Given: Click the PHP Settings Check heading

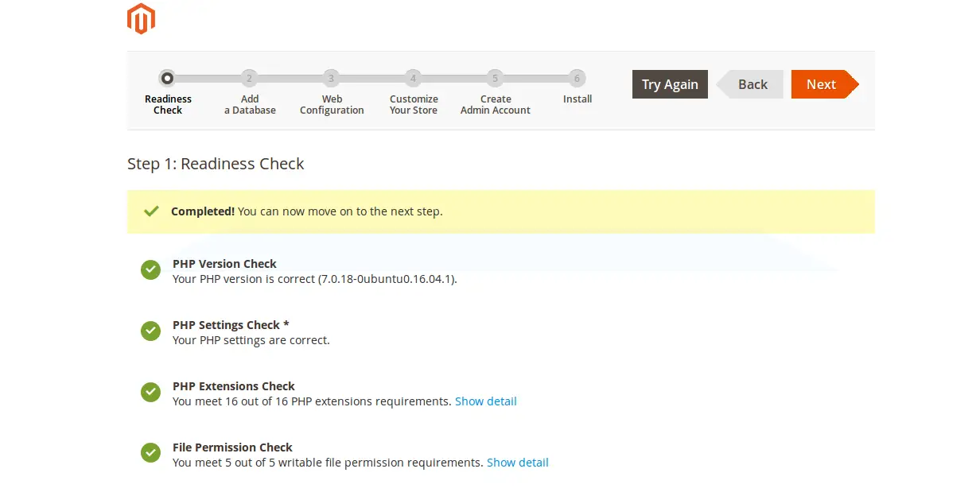Looking at the screenshot, I should pyautogui.click(x=226, y=325).
